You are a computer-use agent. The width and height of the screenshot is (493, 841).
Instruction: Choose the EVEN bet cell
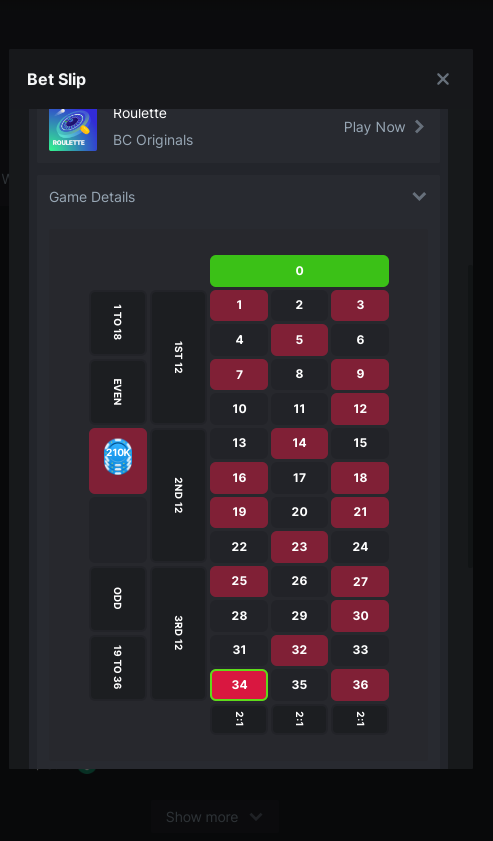117,392
